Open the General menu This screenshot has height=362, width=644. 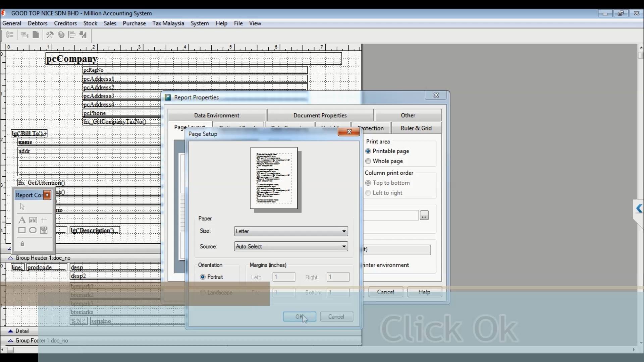[12, 23]
